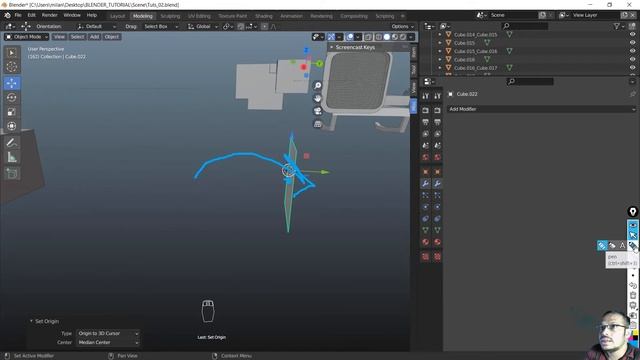Image resolution: width=640 pixels, height=360 pixels.
Task: Open the Global transform orientation dropdown
Action: [203, 27]
